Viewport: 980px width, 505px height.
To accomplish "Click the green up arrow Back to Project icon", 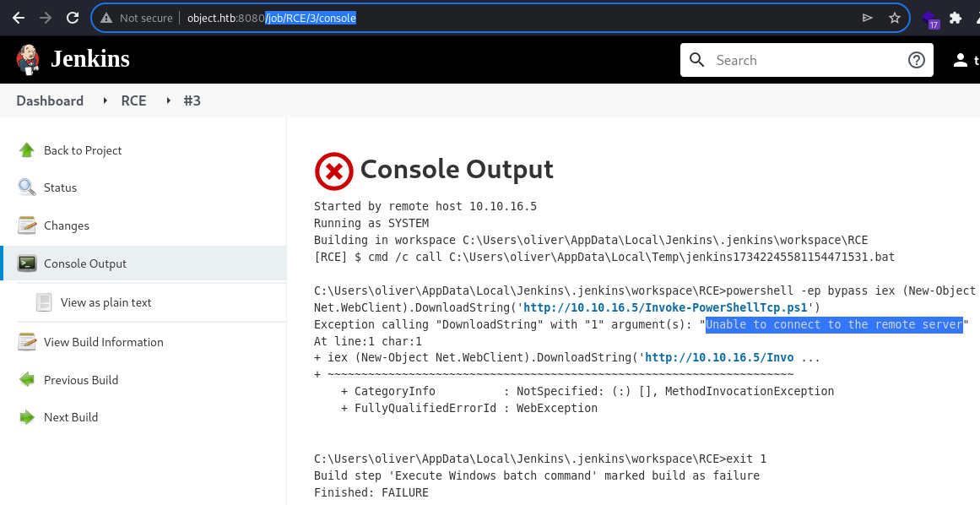I will [27, 150].
